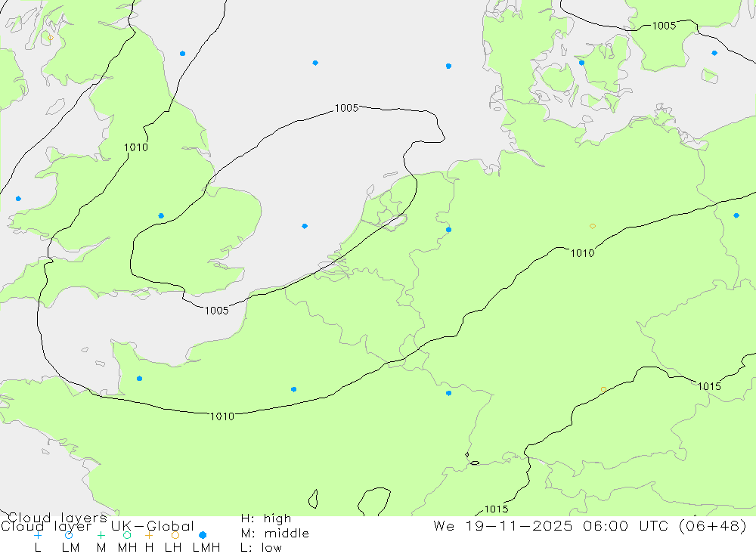Click the 1015 isobar label over Czechia
The image size is (756, 554).
(x=709, y=386)
